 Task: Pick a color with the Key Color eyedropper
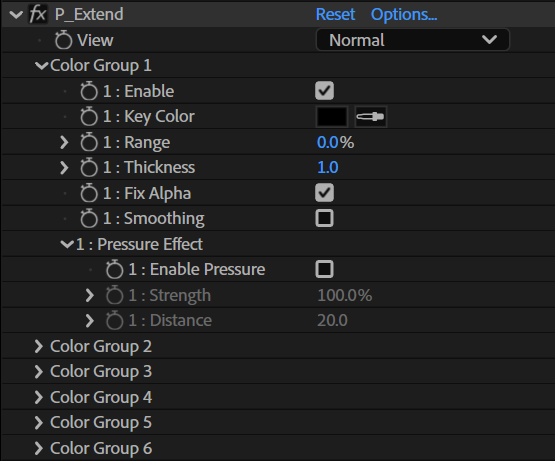click(x=371, y=116)
